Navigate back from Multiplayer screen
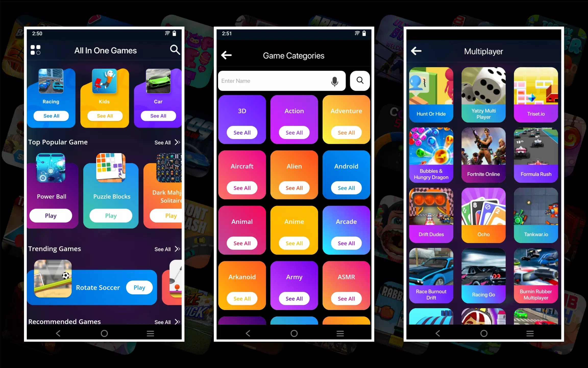The width and height of the screenshot is (588, 368). tap(416, 50)
